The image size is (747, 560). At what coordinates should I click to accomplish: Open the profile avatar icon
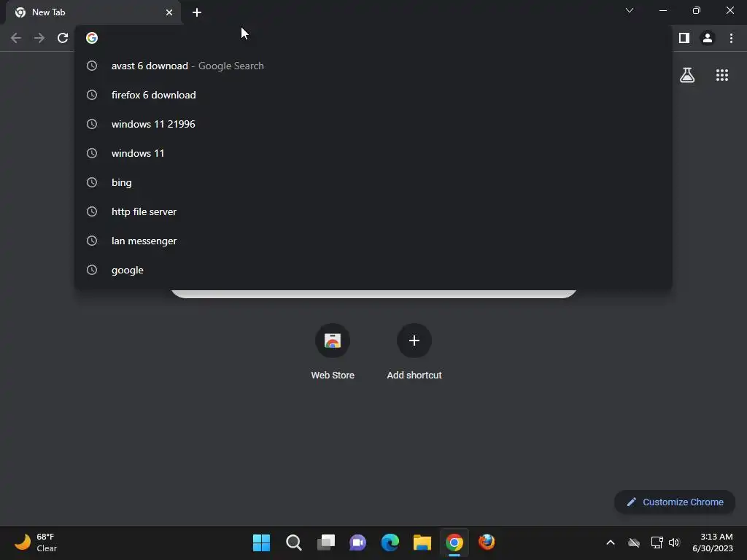(x=708, y=38)
